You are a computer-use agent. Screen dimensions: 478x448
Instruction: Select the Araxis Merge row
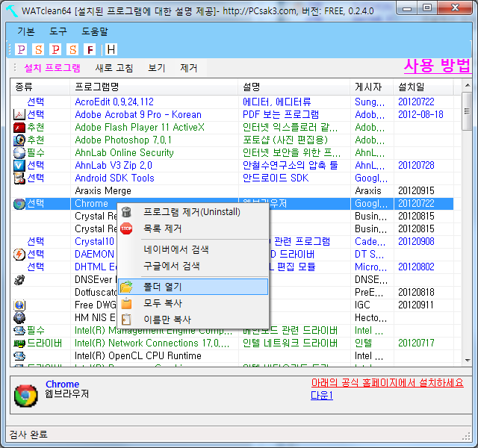pos(232,191)
